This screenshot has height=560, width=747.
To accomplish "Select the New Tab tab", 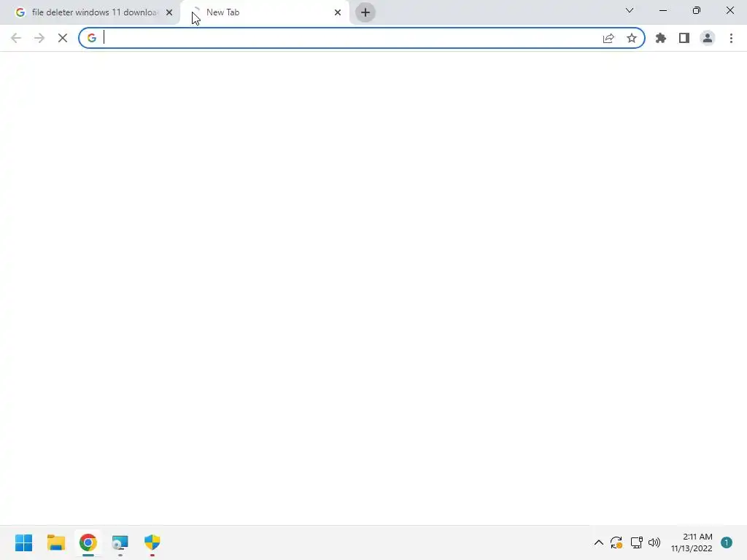I will [x=264, y=12].
